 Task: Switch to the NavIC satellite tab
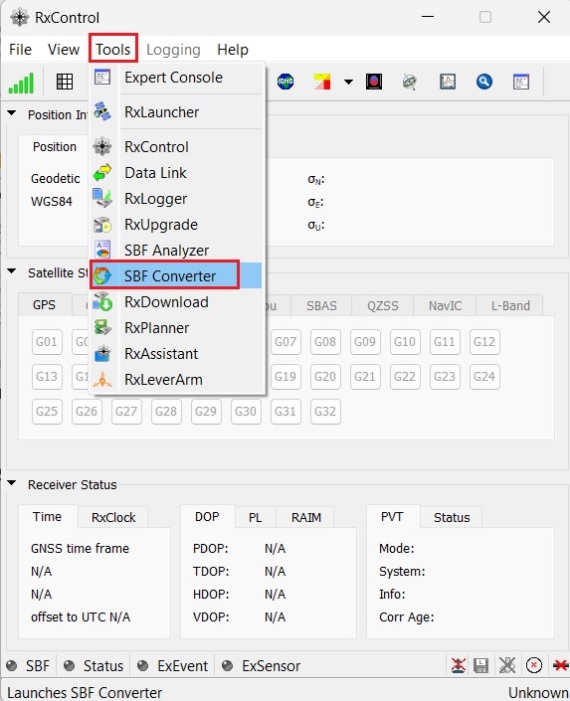[x=445, y=306]
